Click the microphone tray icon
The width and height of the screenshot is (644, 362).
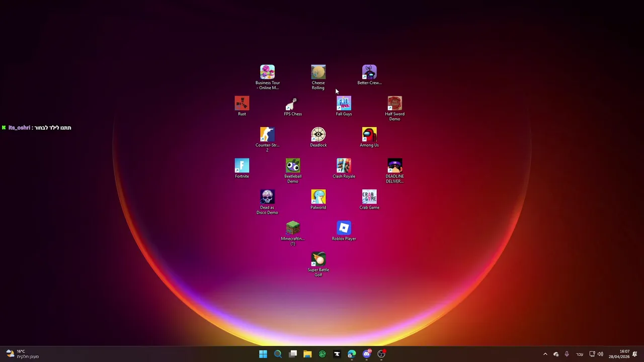tap(567, 354)
